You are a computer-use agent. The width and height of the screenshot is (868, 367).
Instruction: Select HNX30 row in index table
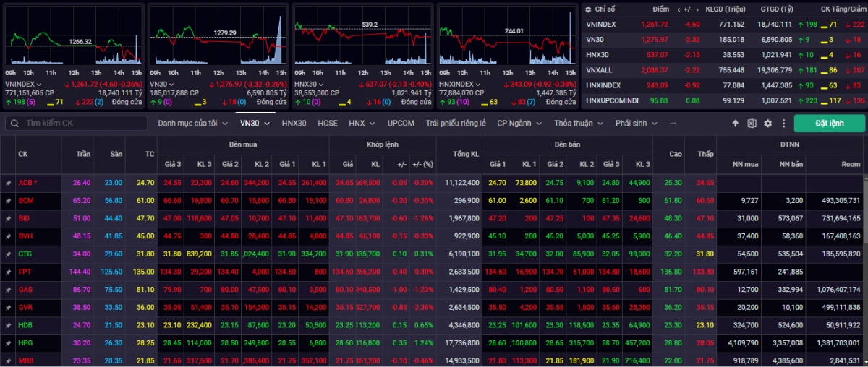pos(723,55)
